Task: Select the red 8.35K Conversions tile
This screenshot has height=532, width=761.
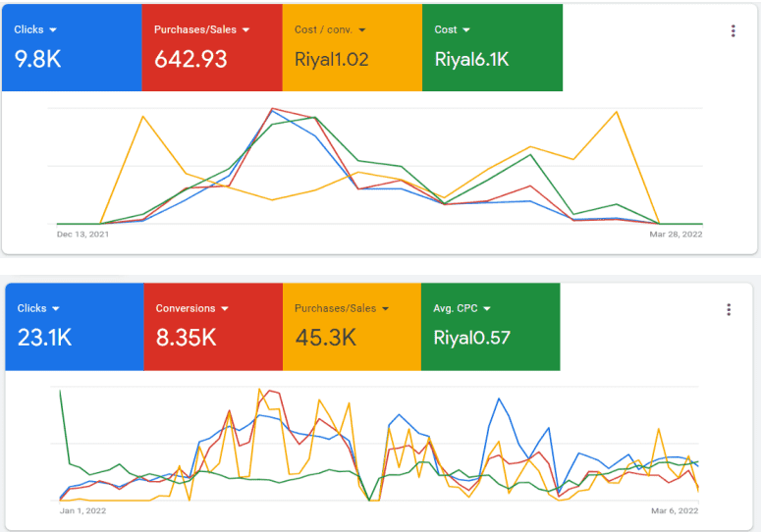Action: (213, 327)
